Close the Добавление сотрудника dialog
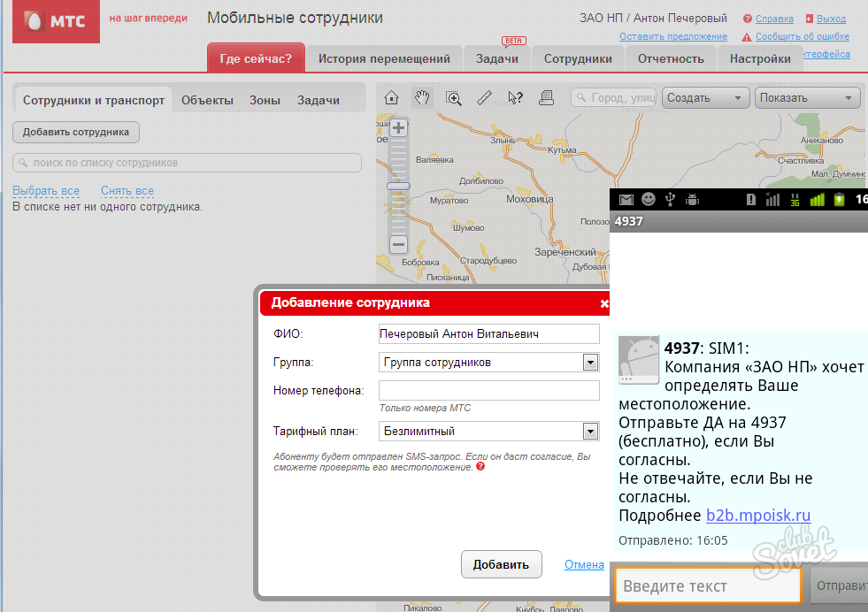 coord(604,303)
